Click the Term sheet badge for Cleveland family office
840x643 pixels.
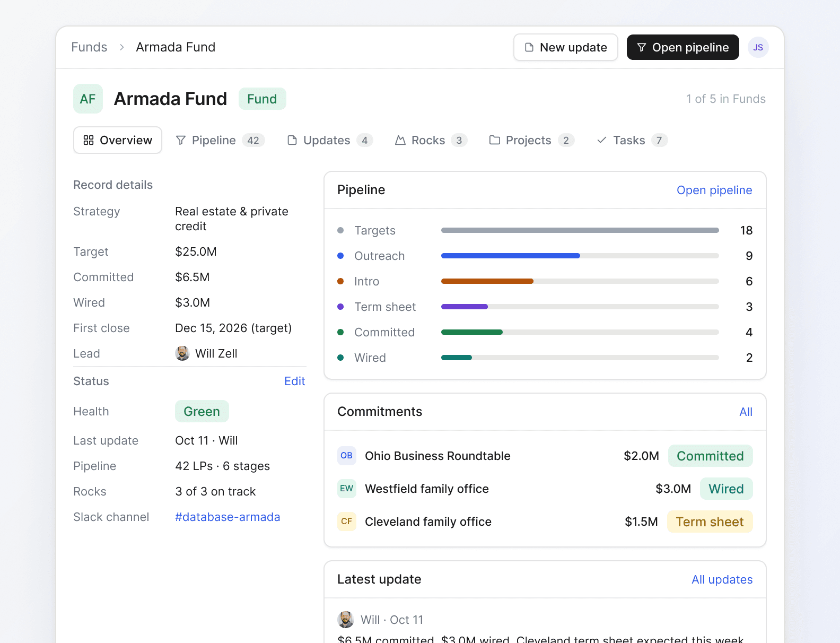click(710, 522)
